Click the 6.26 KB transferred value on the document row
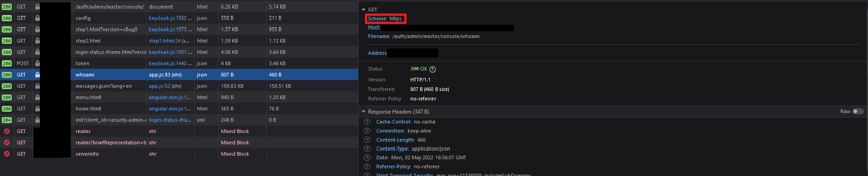This screenshot has height=176, width=868. click(x=230, y=7)
